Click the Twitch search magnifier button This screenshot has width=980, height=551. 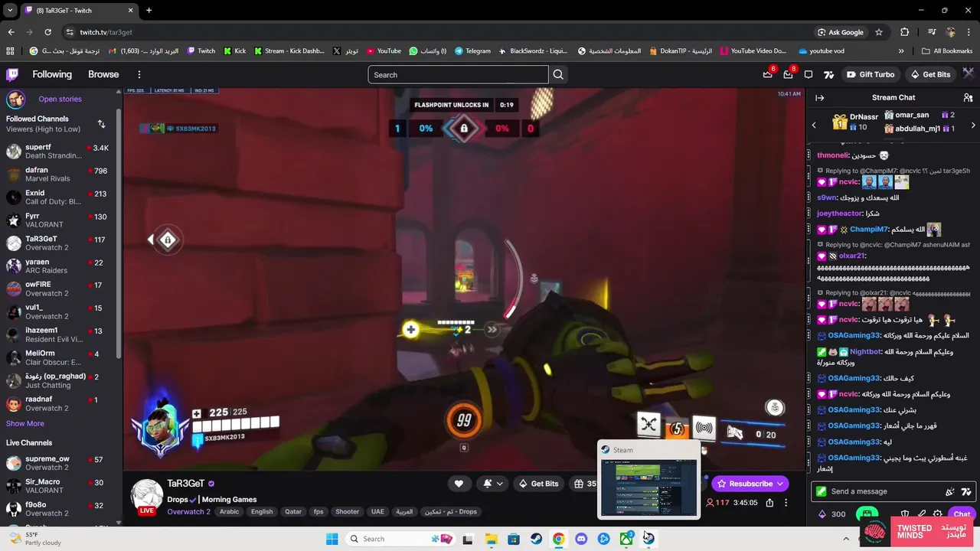coord(558,74)
